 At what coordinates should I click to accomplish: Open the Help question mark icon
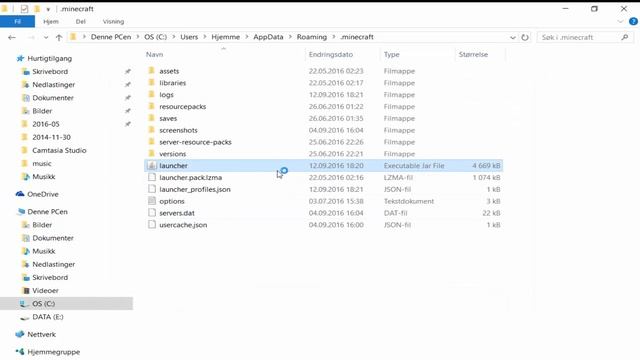tap(633, 22)
